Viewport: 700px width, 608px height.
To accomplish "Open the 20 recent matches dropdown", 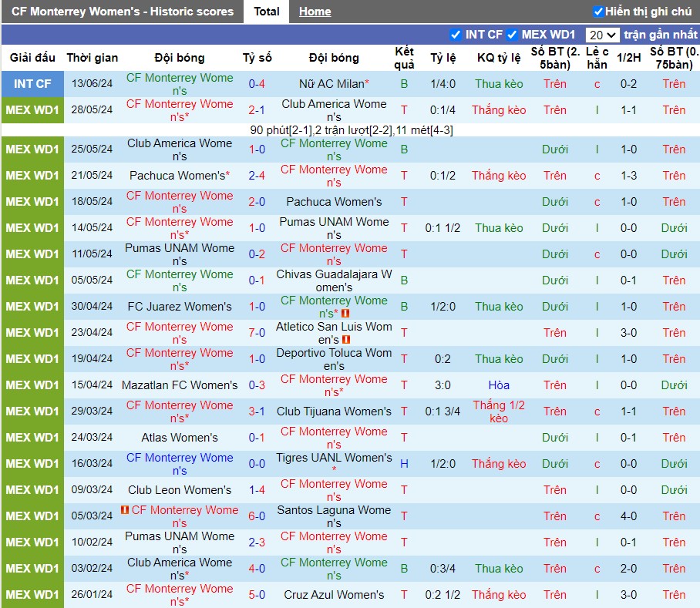I will coord(602,35).
